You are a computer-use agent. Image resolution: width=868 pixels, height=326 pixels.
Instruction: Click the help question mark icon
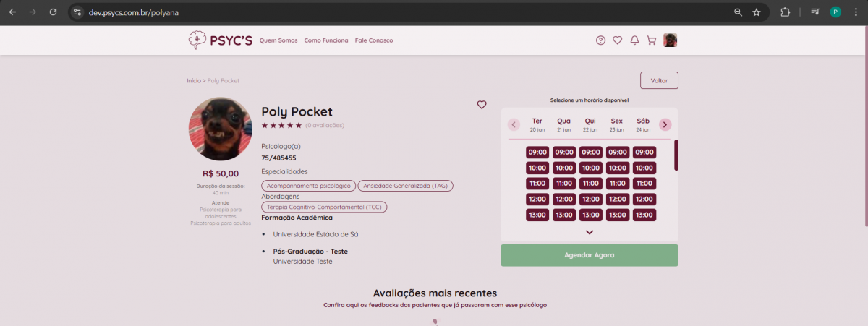coord(600,40)
